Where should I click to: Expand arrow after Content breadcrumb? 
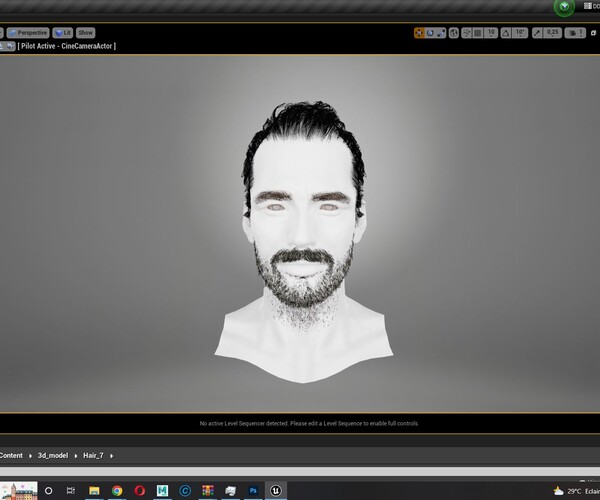click(x=30, y=456)
